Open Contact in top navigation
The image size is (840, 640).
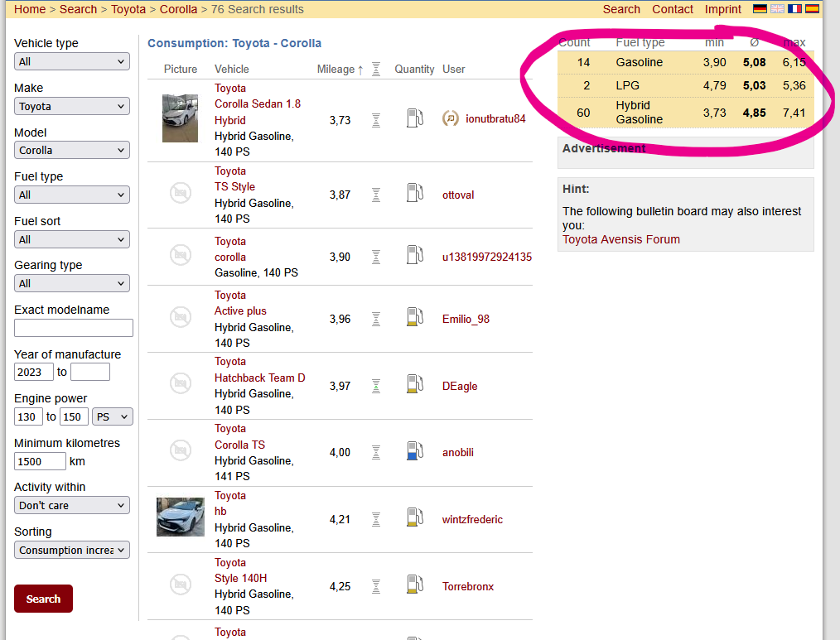pos(673,9)
